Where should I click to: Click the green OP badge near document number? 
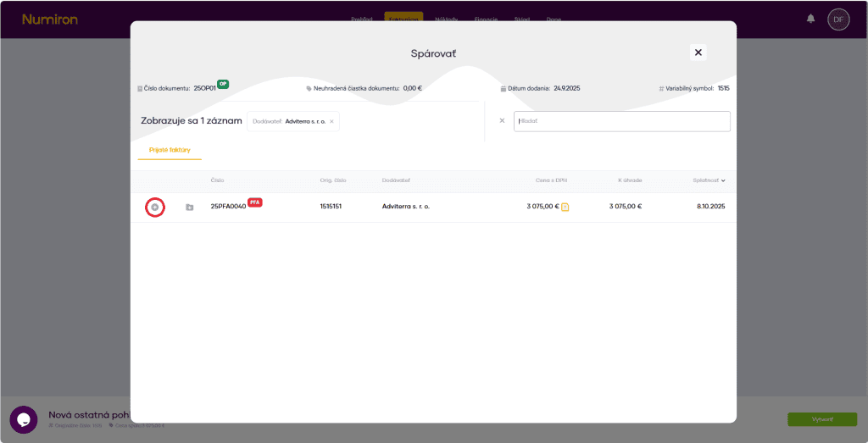click(223, 84)
